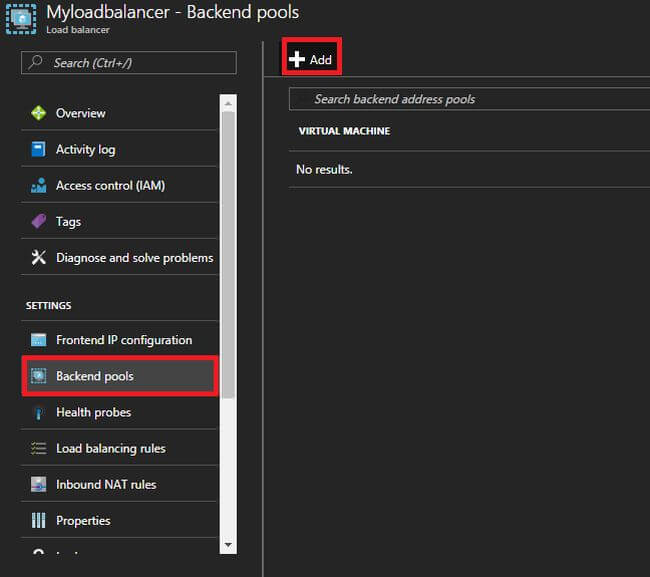Click the VIRTUAL MACHINE column header
The image size is (650, 577).
click(344, 131)
